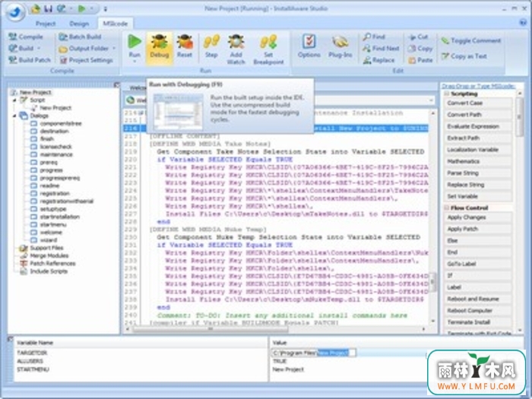Screen dimensions: 532x399
Task: Click the quick access save icon
Action: click(48, 9)
